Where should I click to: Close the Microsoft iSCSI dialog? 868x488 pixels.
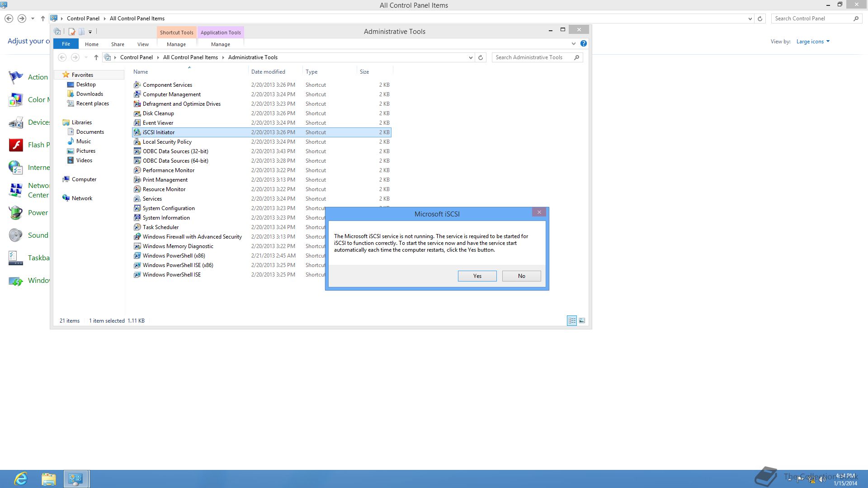[x=539, y=212]
